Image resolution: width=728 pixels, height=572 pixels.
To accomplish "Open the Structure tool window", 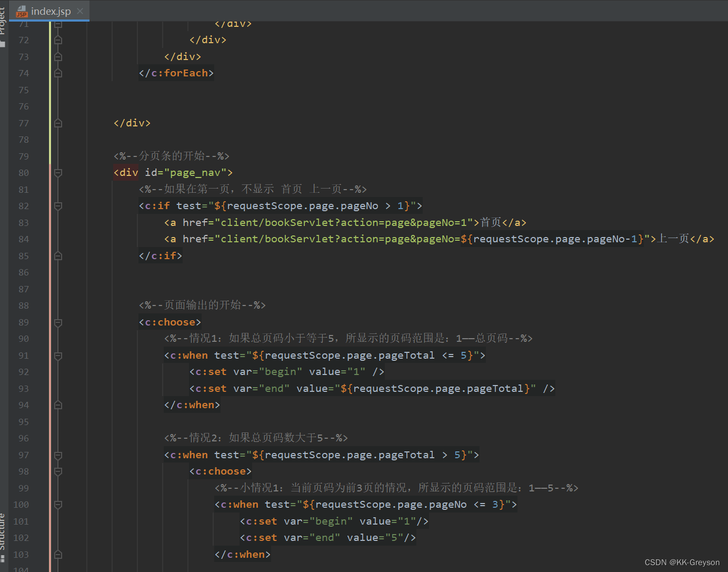I will coord(3,537).
